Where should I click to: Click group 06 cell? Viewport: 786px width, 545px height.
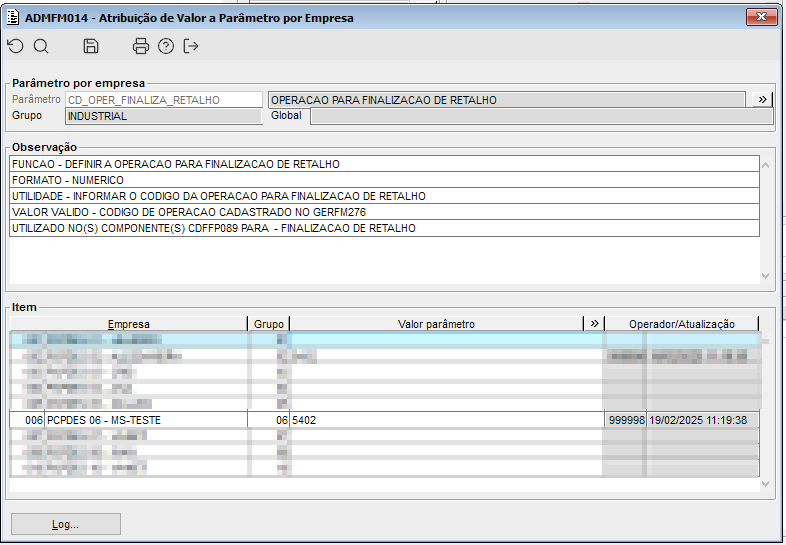pos(269,420)
